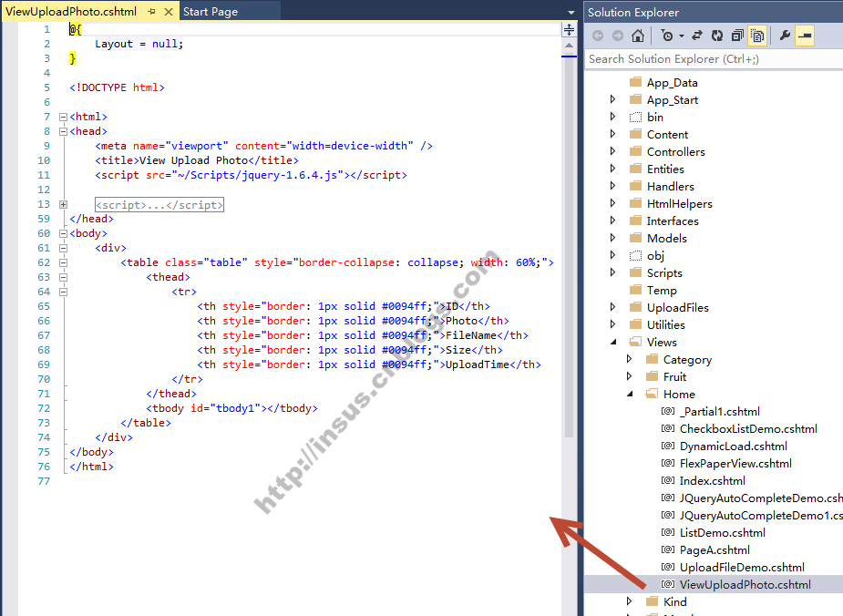The image size is (843, 616).
Task: Collapse the tr outlining on line 64
Action: click(x=63, y=292)
